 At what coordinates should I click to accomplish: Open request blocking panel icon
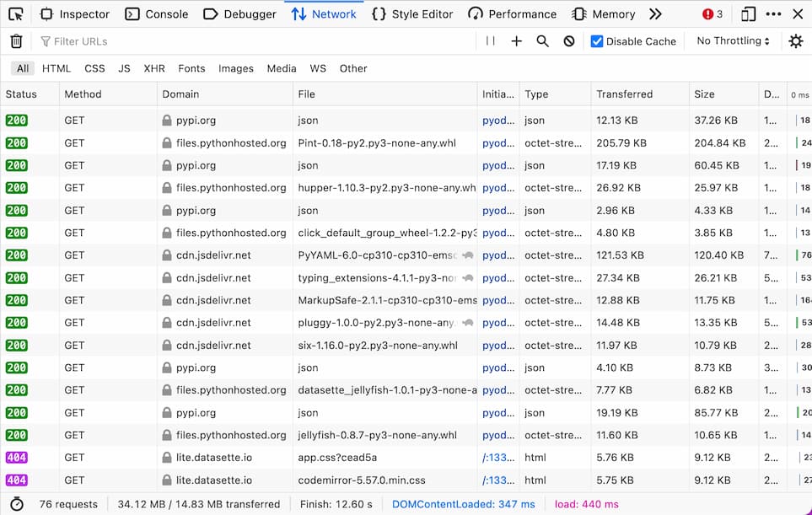click(x=568, y=41)
